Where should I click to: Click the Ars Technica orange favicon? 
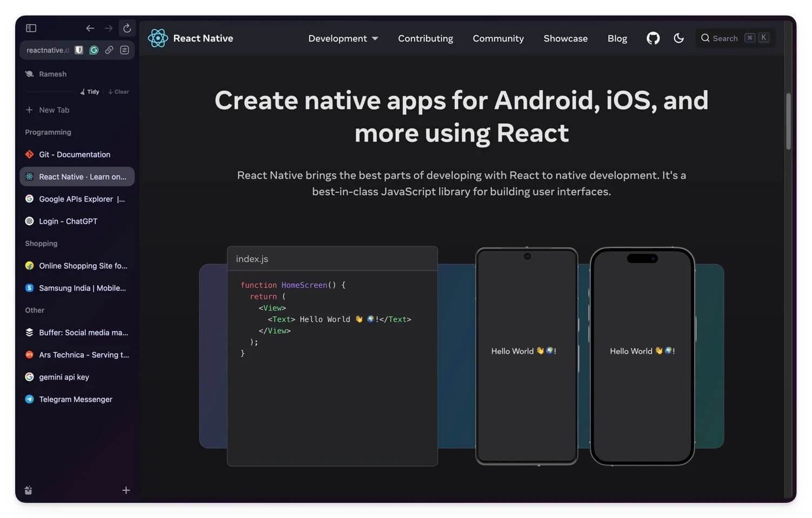coord(29,354)
